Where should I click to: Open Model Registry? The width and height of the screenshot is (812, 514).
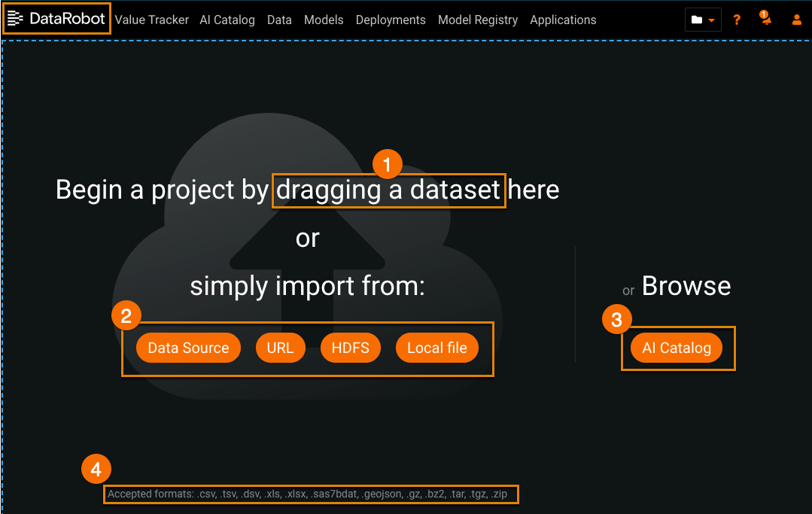click(x=478, y=20)
